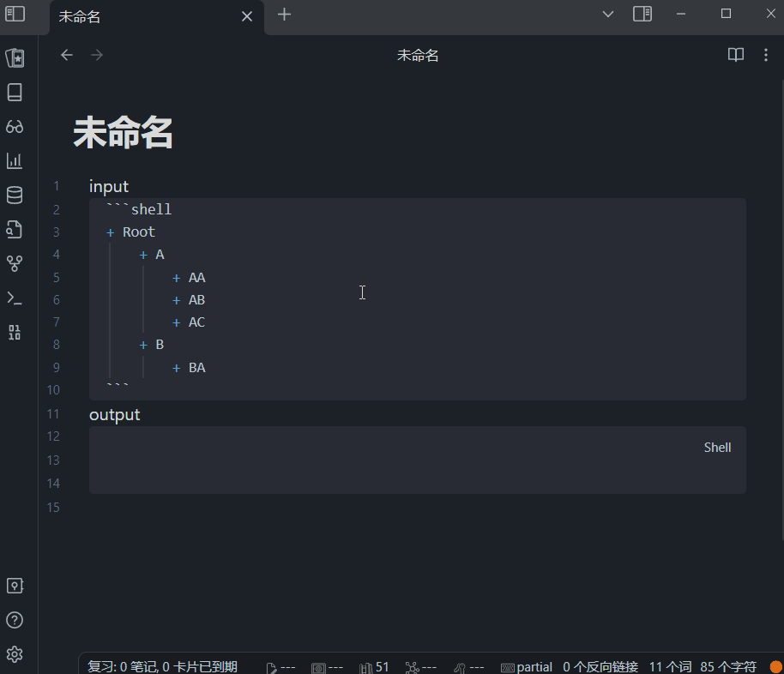This screenshot has height=674, width=784.
Task: Click the 未命名 title in view header
Action: coord(418,55)
